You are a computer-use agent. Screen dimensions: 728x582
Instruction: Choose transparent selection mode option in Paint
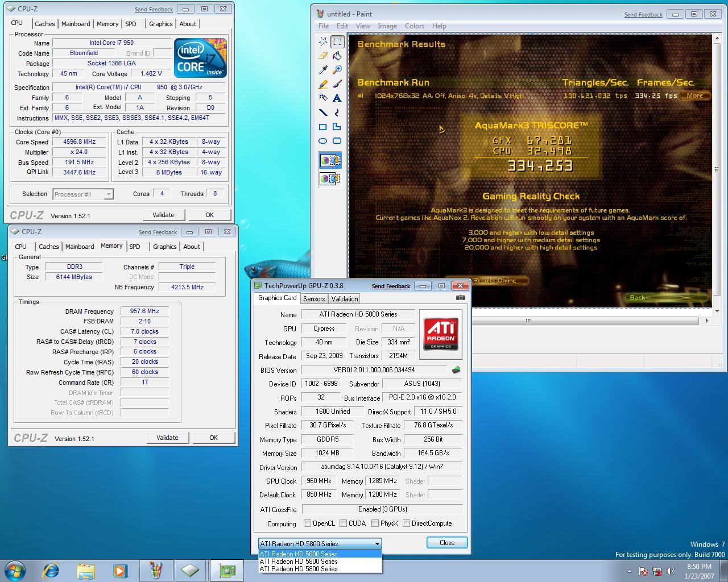[x=330, y=179]
